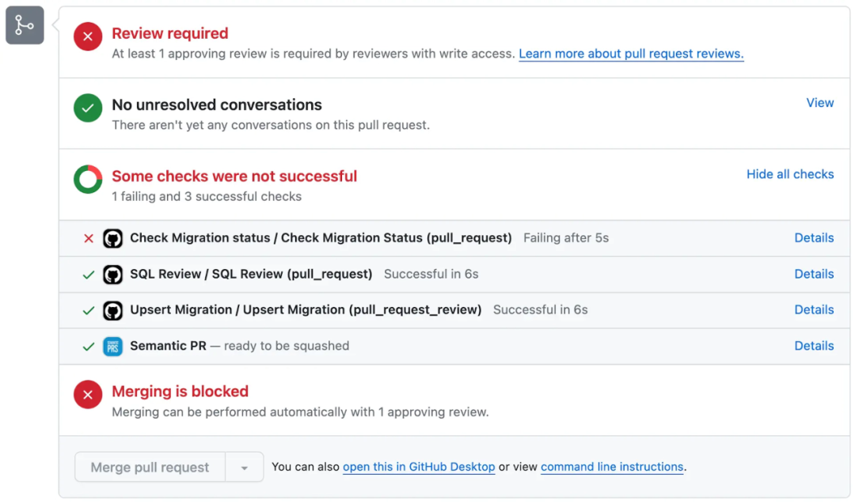
Task: Open Details for Upsert Migration check
Action: [x=814, y=310]
